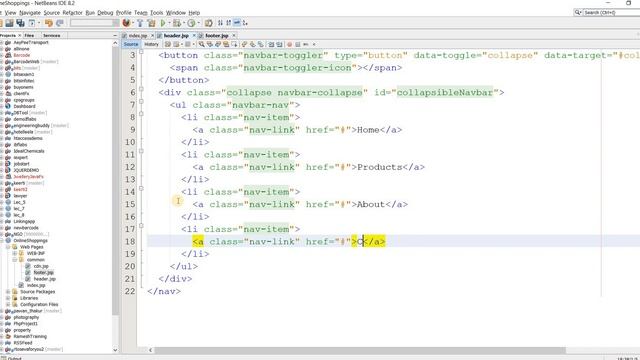Screen dimensions: 640x360
Task: Click the Save All toolbar icon
Action: point(20,23)
